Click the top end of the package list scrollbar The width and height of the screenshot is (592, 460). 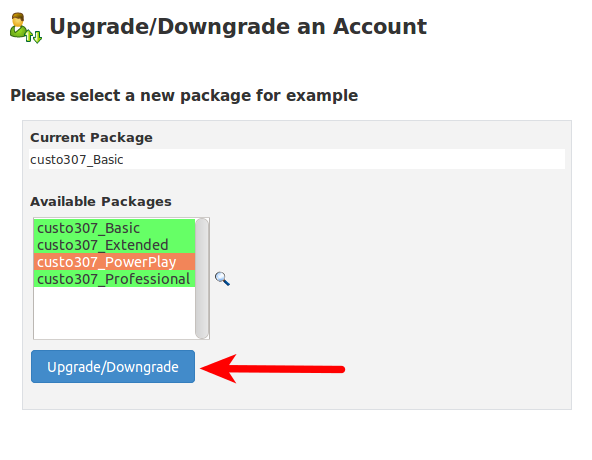coord(202,222)
